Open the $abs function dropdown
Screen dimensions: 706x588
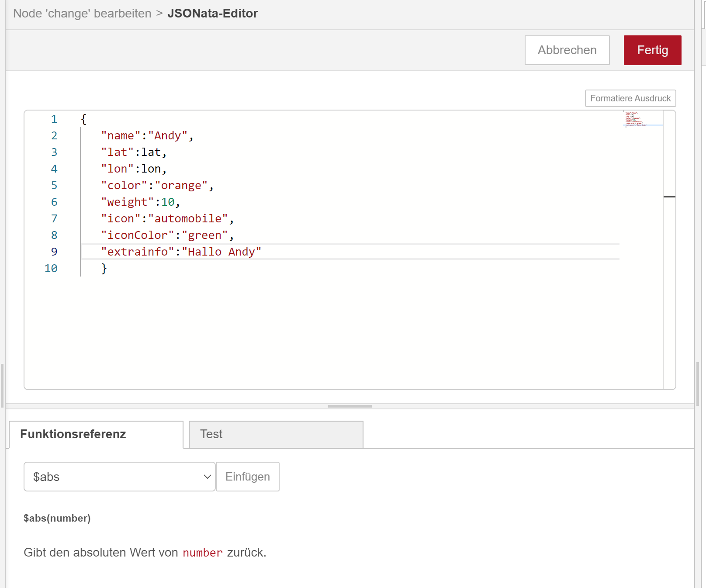click(x=119, y=477)
